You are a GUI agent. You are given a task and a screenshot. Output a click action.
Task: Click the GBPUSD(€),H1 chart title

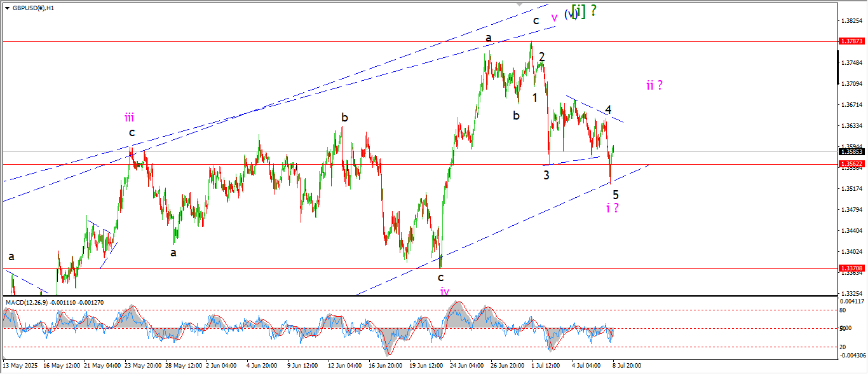(33, 8)
